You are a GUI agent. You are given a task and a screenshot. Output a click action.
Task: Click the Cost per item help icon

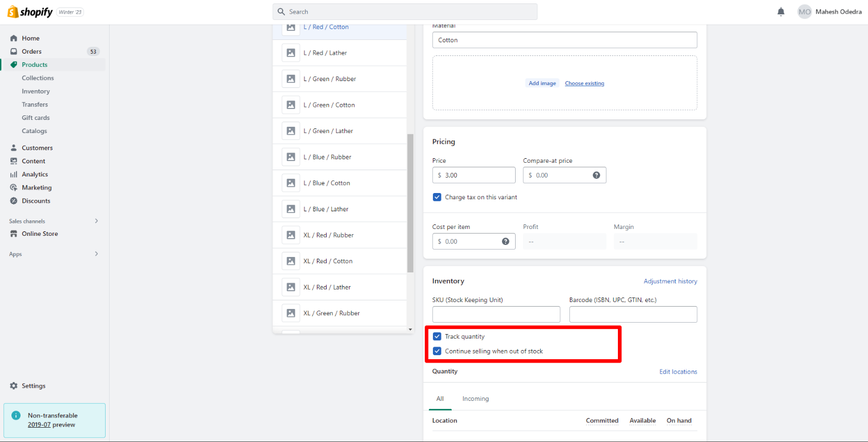pos(505,242)
